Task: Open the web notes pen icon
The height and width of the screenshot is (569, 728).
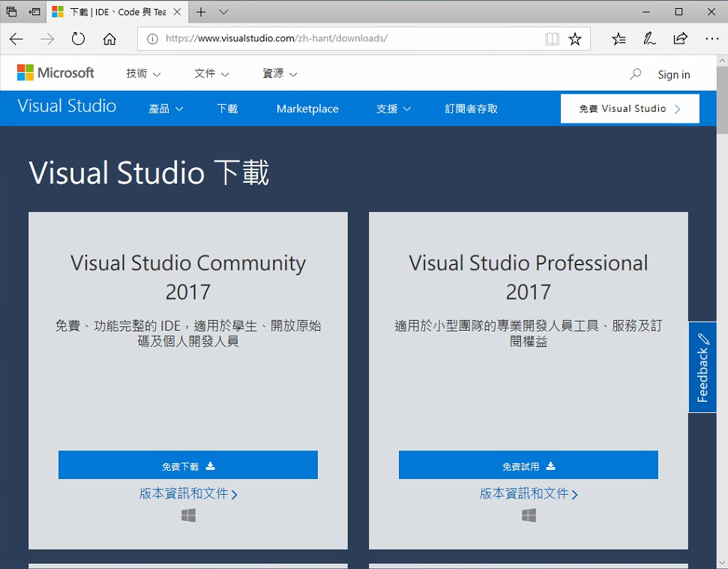Action: [649, 38]
